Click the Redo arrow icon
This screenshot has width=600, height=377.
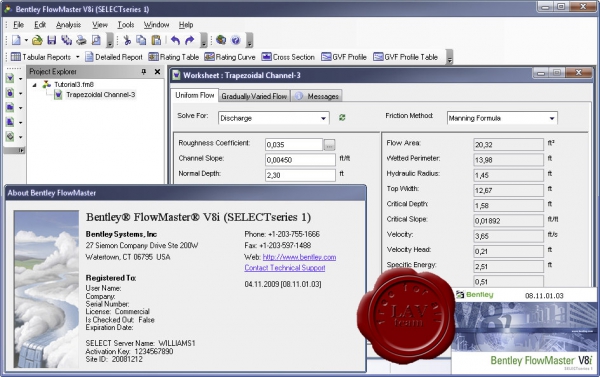pyautogui.click(x=189, y=40)
